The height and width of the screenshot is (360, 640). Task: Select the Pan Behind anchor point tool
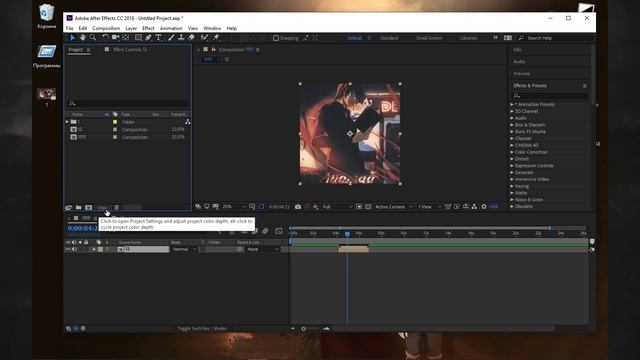(x=126, y=38)
